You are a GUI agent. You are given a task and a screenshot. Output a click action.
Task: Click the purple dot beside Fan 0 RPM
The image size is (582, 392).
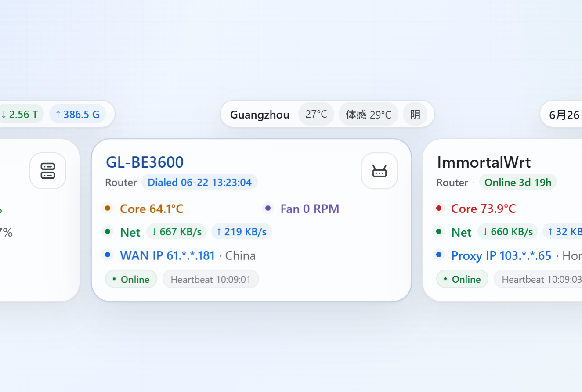[268, 208]
